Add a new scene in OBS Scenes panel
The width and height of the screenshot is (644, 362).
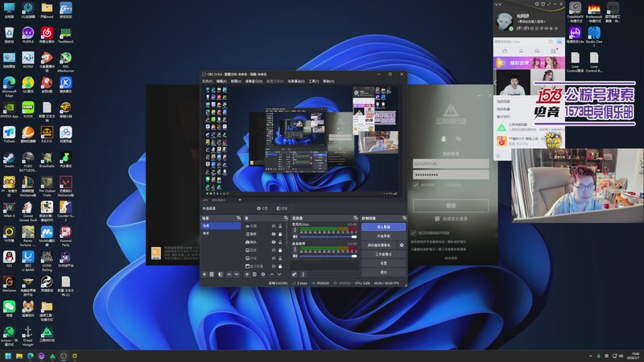click(204, 274)
